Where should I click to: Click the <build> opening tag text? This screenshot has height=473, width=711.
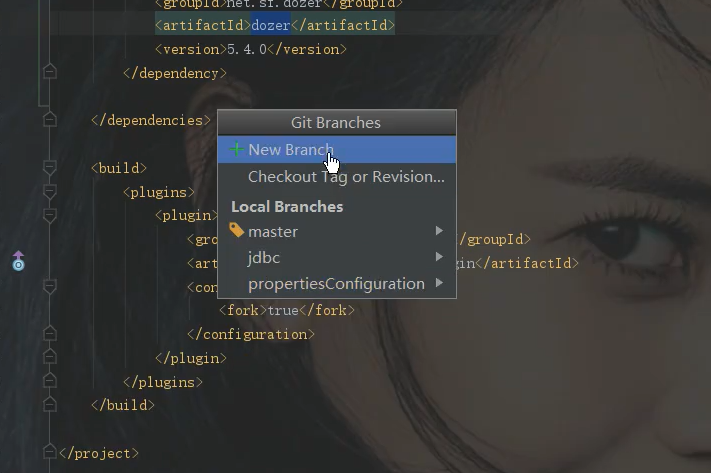click(119, 168)
